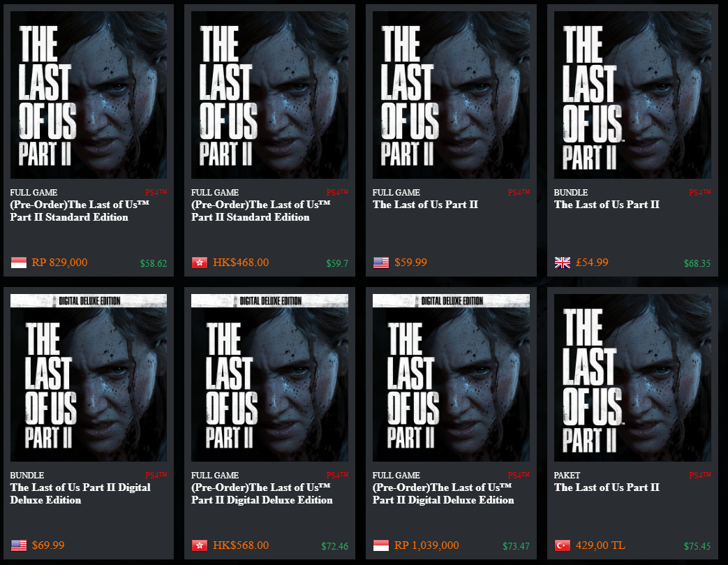Open The Last of Us Part II $59.99 title
The height and width of the screenshot is (565, 728).
point(425,205)
